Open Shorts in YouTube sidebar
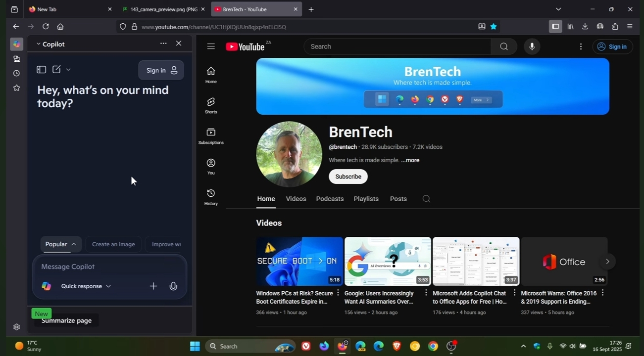This screenshot has width=644, height=356. pyautogui.click(x=211, y=105)
